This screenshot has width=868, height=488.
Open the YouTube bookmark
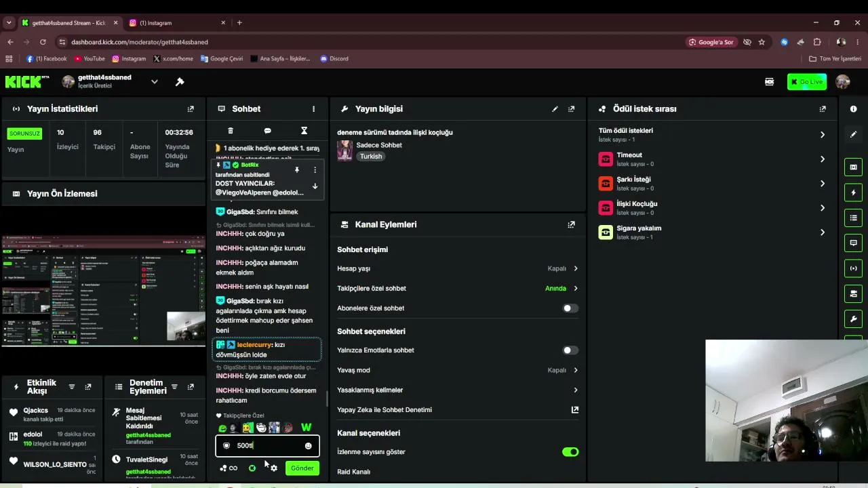pyautogui.click(x=90, y=58)
